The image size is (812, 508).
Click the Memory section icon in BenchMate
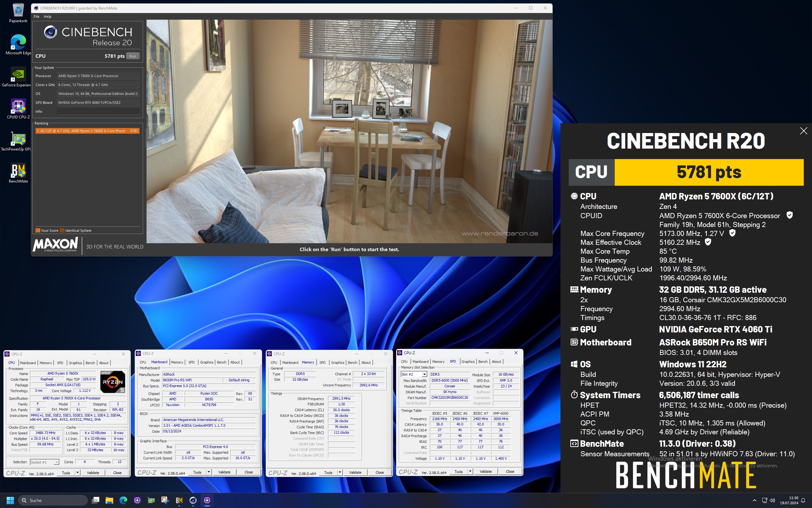tap(574, 289)
